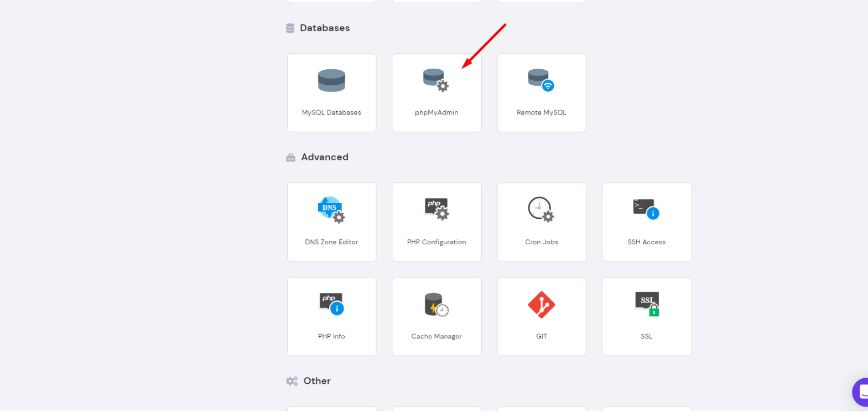Open the DNS Zone Editor globe icon
The width and height of the screenshot is (868, 417).
331,210
